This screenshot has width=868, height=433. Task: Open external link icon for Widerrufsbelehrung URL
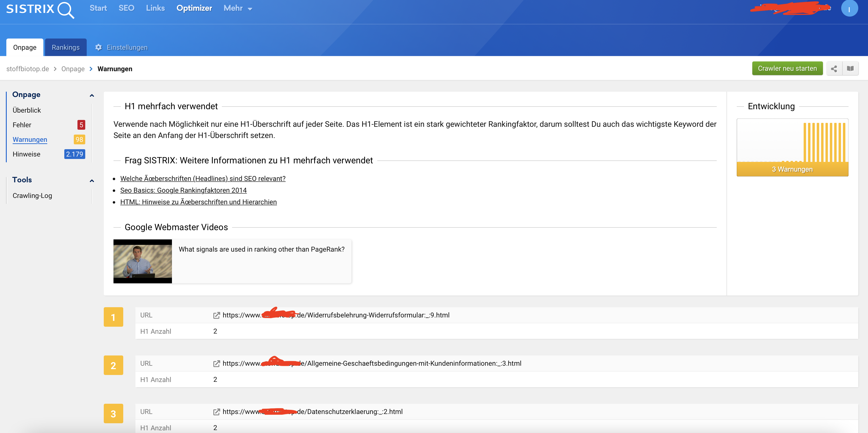point(216,315)
